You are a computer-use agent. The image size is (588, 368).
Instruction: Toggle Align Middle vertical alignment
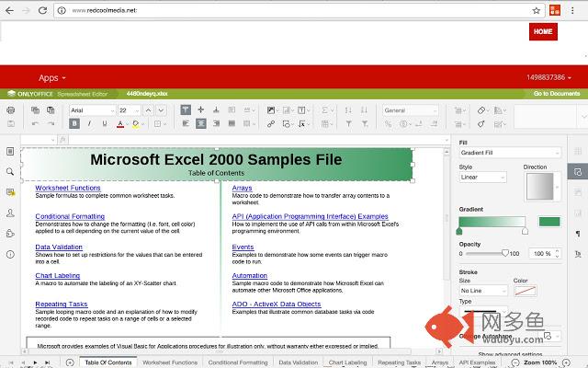(200, 109)
